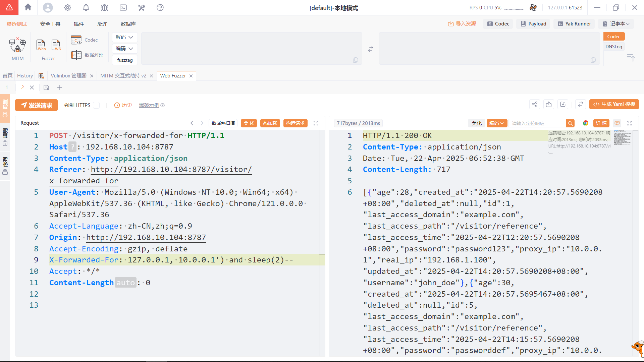The width and height of the screenshot is (644, 362).
Task: Click the save icon next to tab 2
Action: coord(46,87)
